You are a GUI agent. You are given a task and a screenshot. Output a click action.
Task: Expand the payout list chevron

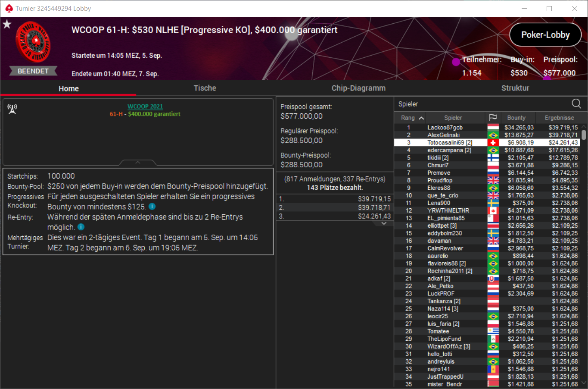coord(384,223)
